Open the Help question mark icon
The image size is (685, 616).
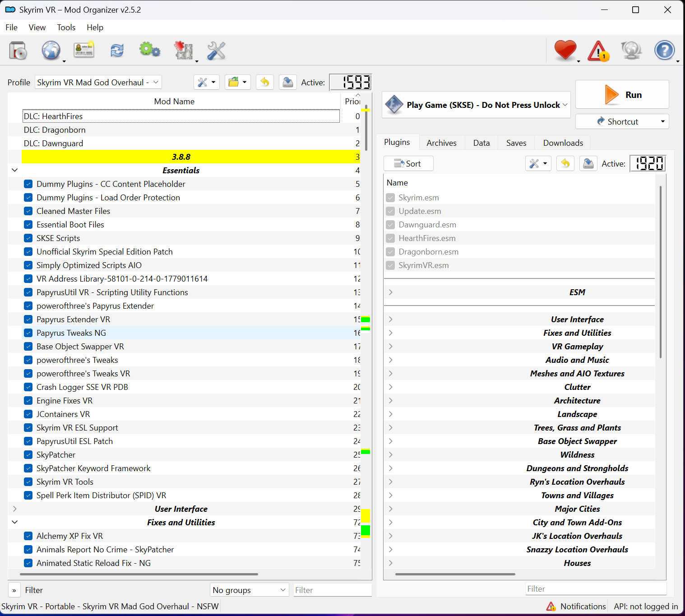[x=664, y=51]
